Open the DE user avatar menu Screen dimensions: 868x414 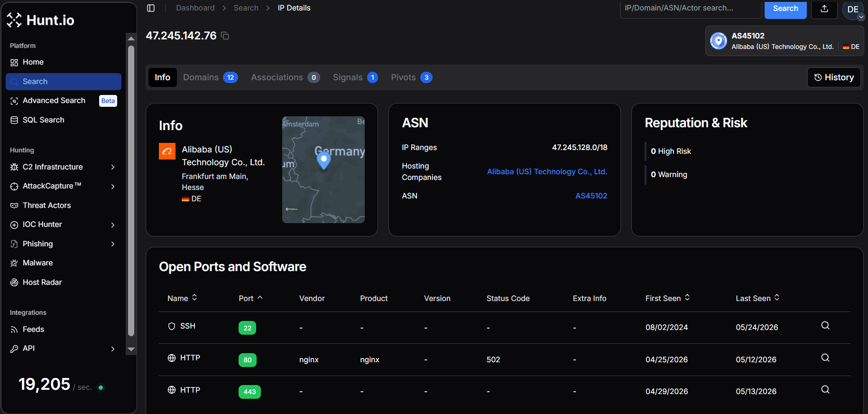pyautogui.click(x=853, y=9)
